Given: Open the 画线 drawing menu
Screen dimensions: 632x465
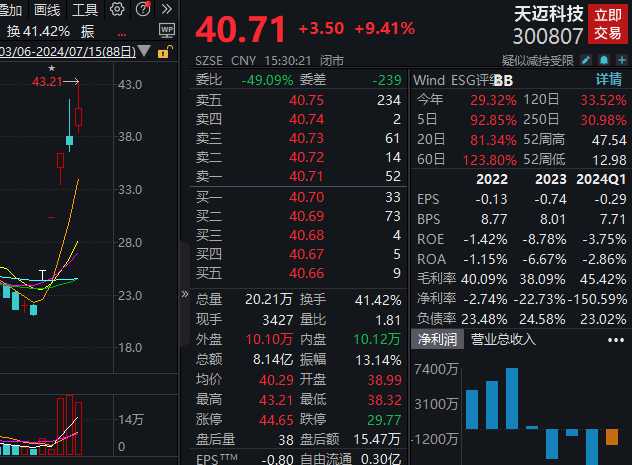Looking at the screenshot, I should point(47,10).
